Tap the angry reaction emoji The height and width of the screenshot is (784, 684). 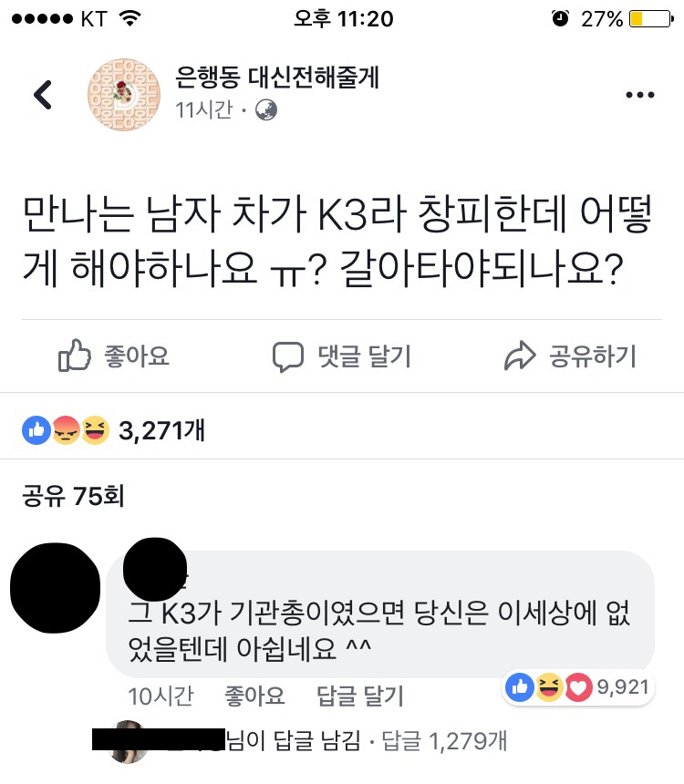(x=66, y=430)
